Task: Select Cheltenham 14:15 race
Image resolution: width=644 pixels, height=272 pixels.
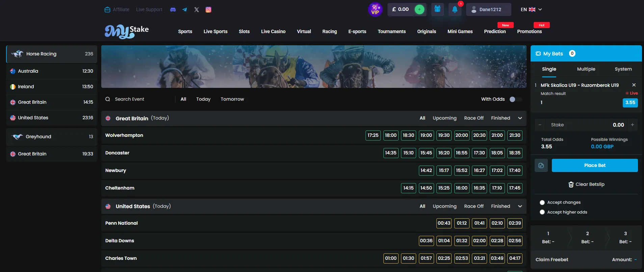Action: click(408, 188)
